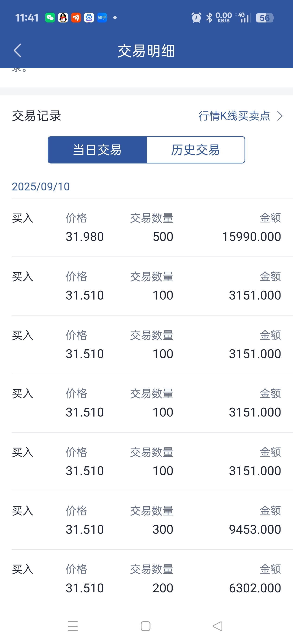Open WeChat notification icon in status bar
This screenshot has height=644, width=293.
[50, 18]
